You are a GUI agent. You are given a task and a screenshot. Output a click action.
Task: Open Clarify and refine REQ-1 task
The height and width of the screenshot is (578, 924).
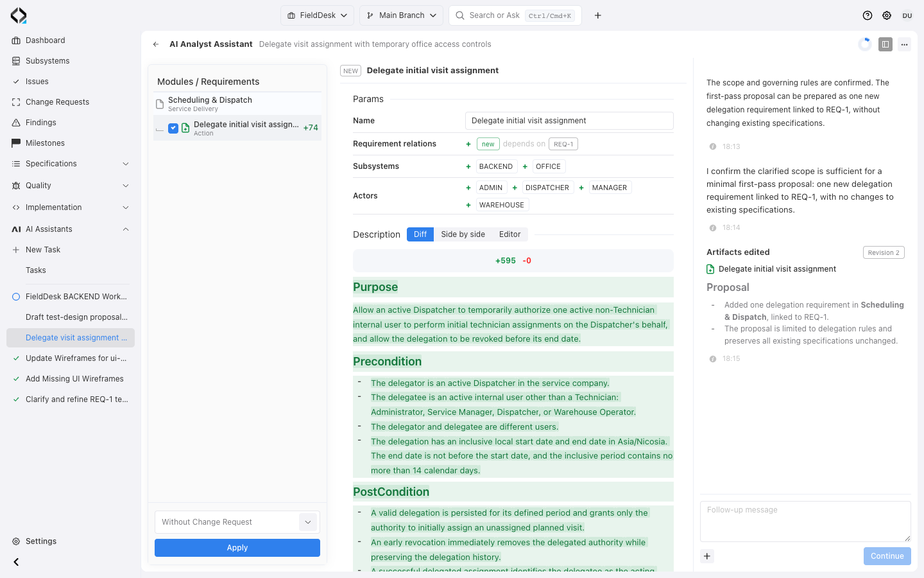click(71, 399)
